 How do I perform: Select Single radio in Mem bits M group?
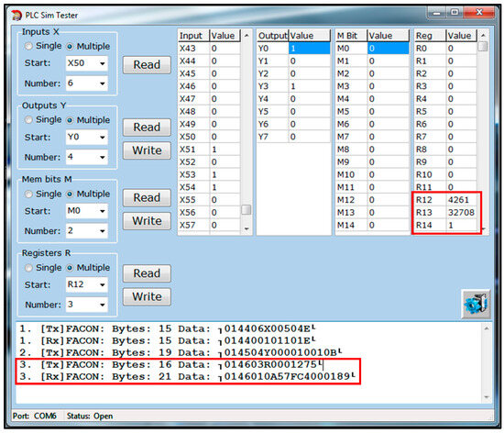click(x=28, y=194)
